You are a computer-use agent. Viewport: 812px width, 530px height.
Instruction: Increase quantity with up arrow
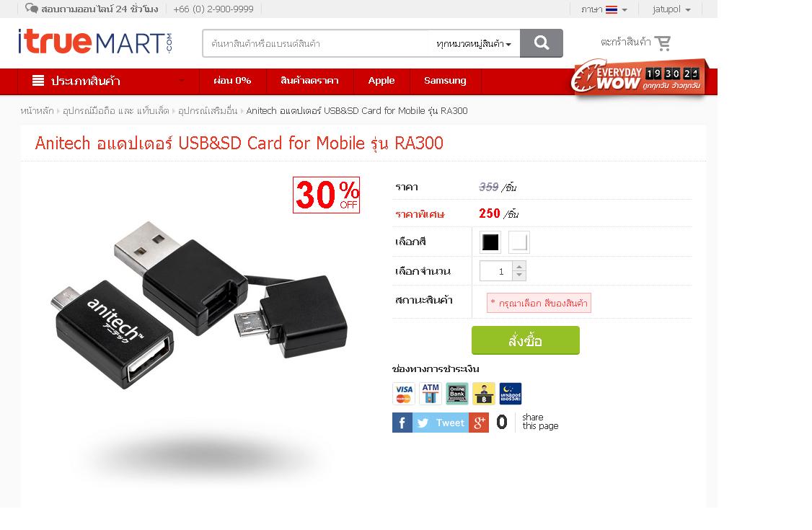pyautogui.click(x=519, y=267)
